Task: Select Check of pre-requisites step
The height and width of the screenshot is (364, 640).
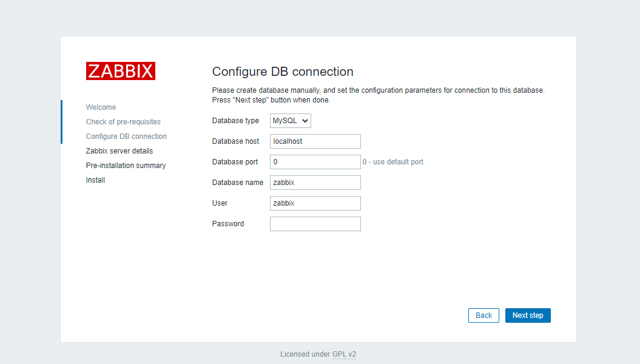Action: tap(123, 121)
